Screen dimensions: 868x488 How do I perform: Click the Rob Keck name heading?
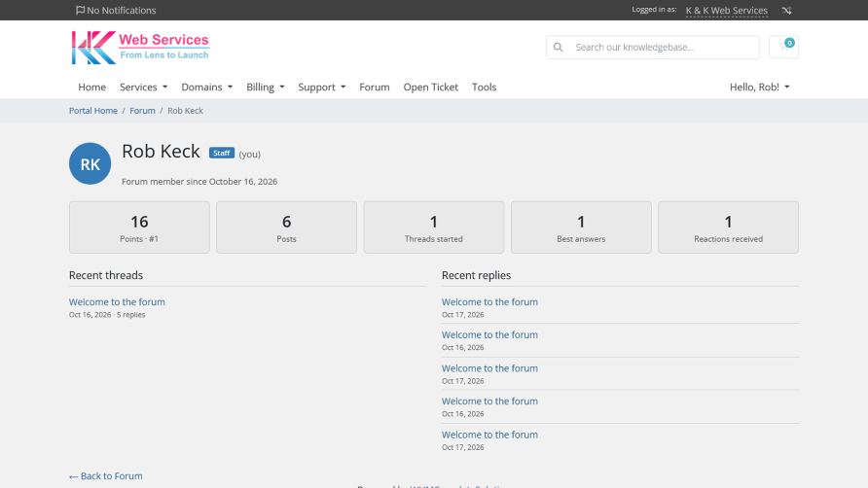(x=161, y=151)
